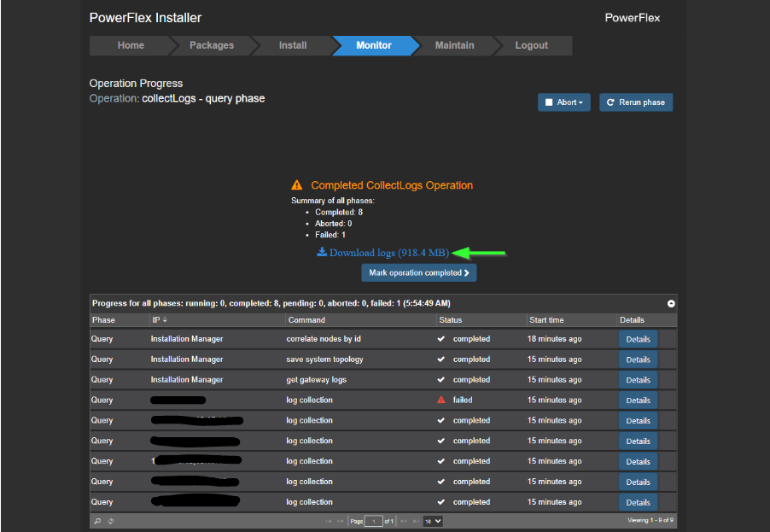Click the warning triangle next to Completed CollectLogs Operation
Image resolution: width=770 pixels, height=532 pixels.
(297, 184)
